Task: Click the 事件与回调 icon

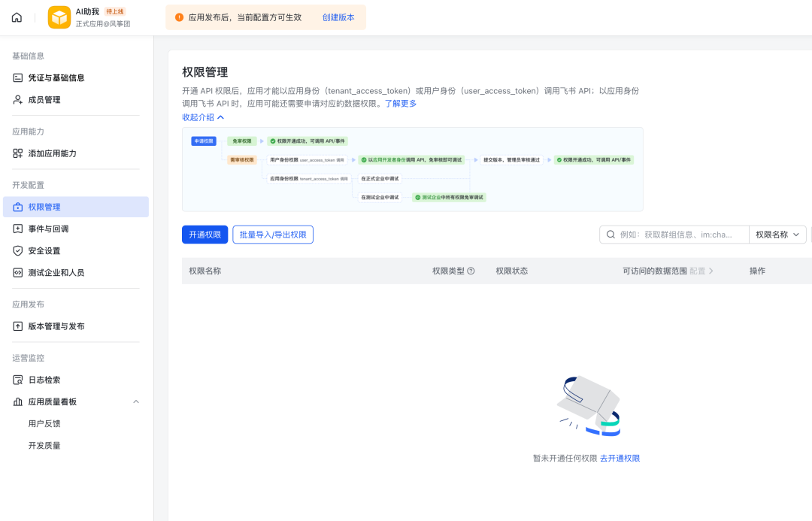Action: tap(17, 229)
